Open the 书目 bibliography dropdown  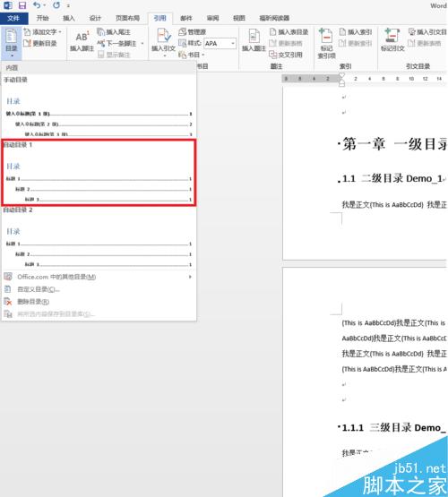pyautogui.click(x=192, y=55)
